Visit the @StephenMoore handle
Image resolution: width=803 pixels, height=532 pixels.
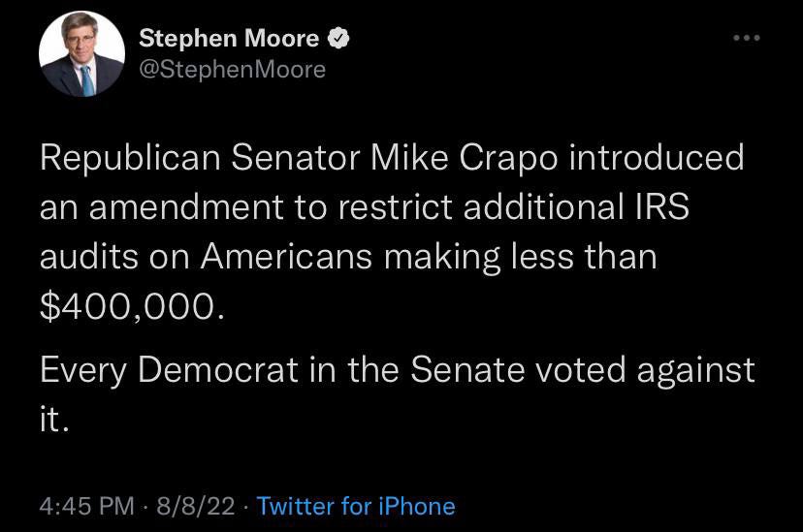click(x=233, y=70)
